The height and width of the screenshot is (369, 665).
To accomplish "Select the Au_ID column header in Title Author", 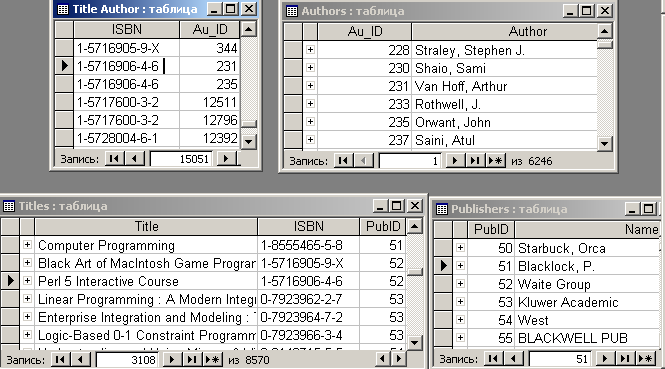I will point(210,30).
